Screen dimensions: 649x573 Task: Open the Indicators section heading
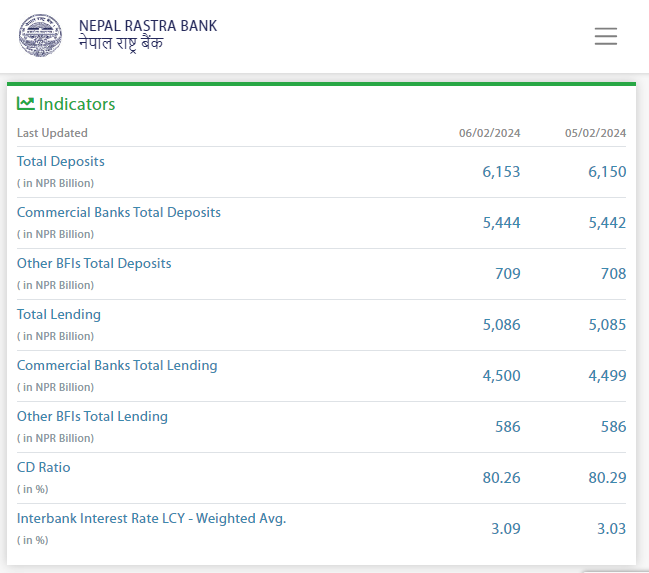[77, 104]
